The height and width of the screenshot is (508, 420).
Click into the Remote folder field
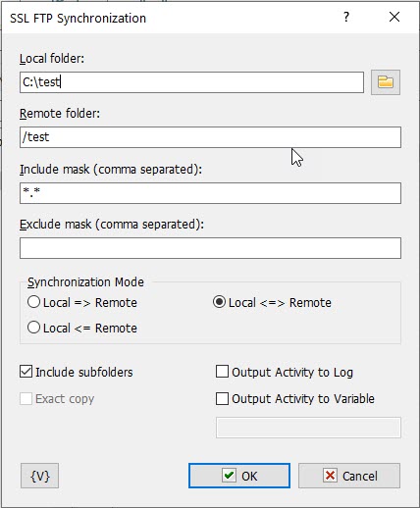(210, 137)
